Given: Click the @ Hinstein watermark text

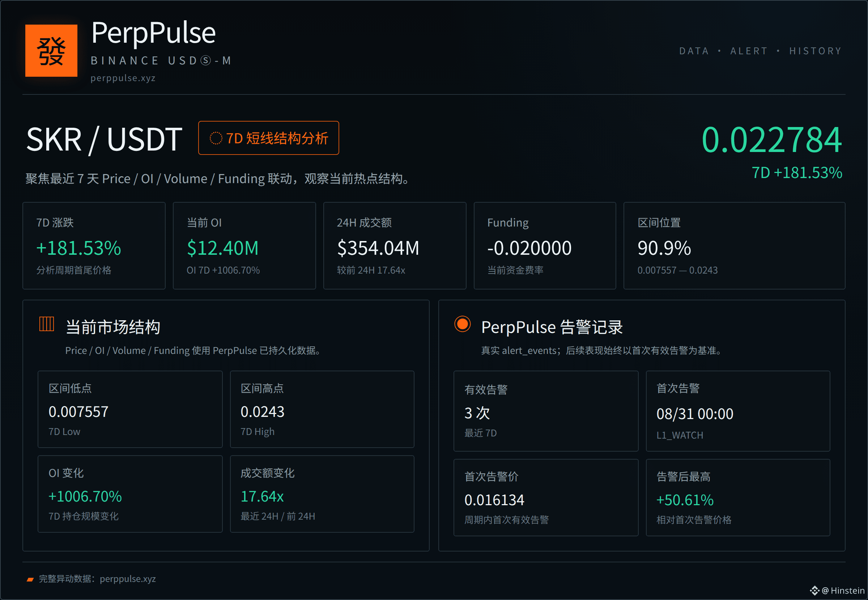Looking at the screenshot, I should [843, 591].
